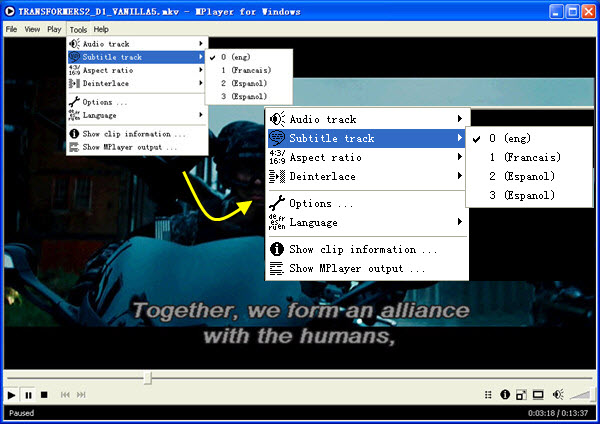Click the Pause button in the control bar
The height and width of the screenshot is (424, 600).
pos(28,395)
